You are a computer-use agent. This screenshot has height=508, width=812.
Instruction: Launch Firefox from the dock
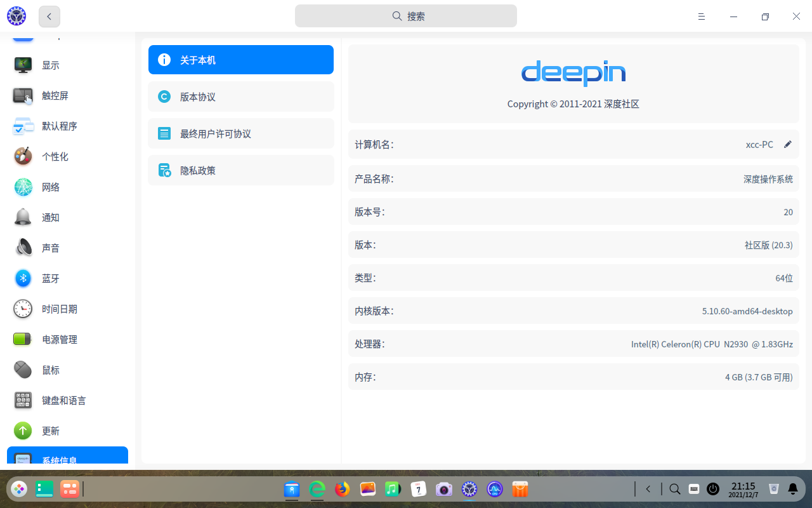(342, 489)
